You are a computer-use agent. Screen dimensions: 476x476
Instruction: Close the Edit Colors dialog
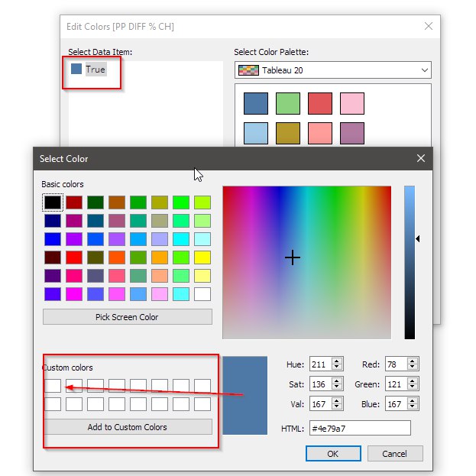tap(429, 26)
